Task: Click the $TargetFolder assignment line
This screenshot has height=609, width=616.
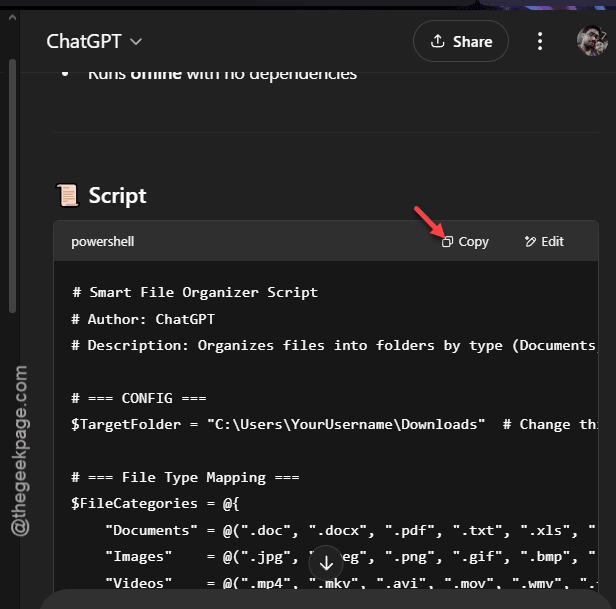Action: [334, 425]
